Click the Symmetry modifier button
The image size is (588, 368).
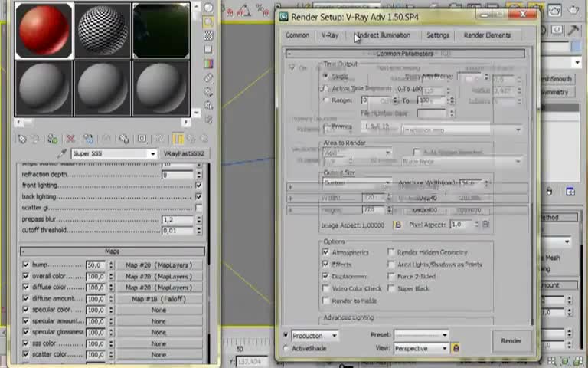556,92
